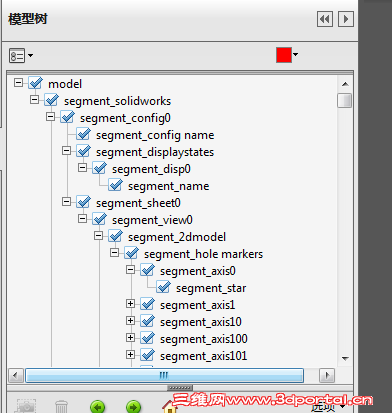Collapse the segment_config0 node

(50, 116)
